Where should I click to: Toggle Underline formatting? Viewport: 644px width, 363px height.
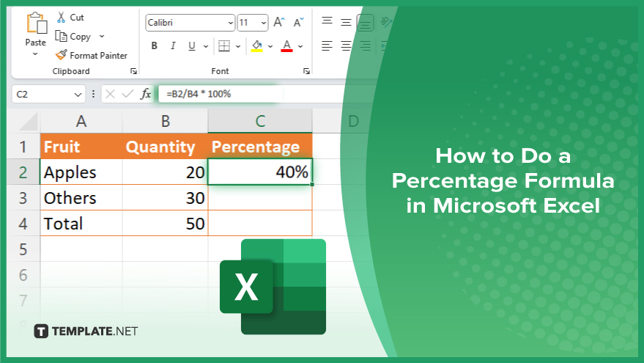coord(192,45)
